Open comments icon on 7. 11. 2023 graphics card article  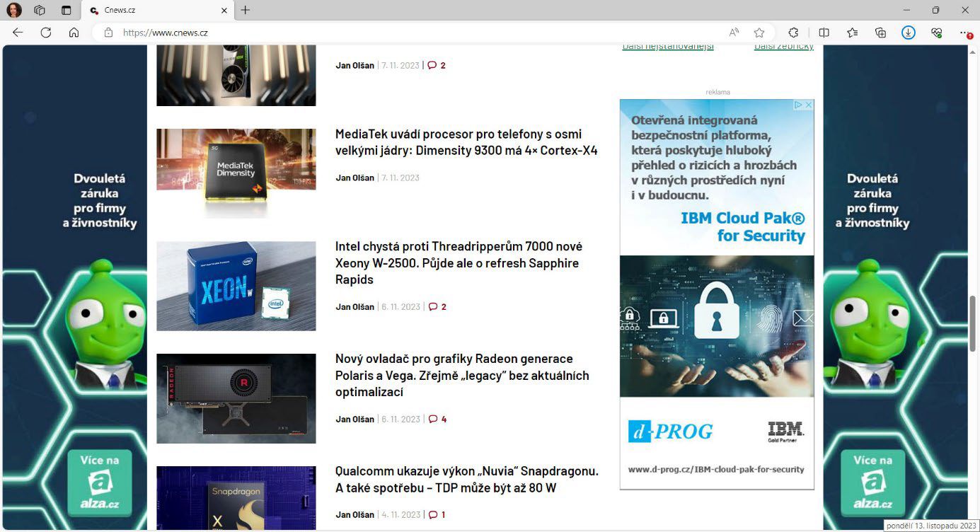coord(432,66)
